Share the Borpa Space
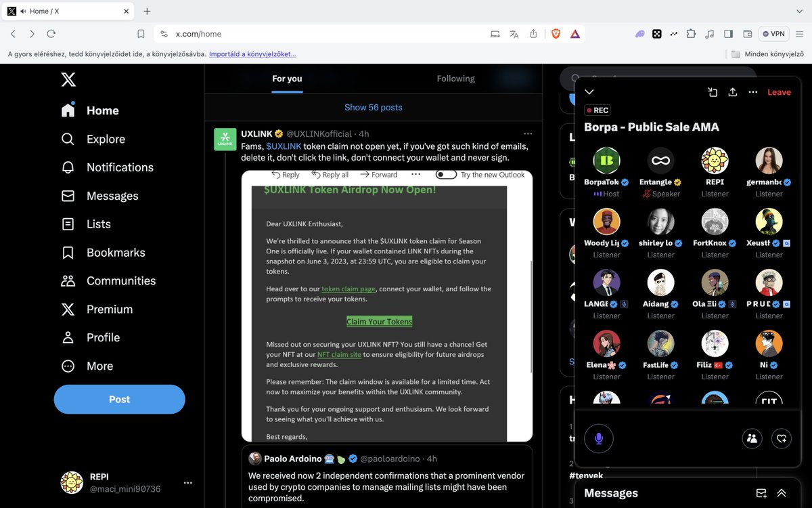Image resolution: width=812 pixels, height=508 pixels. point(732,92)
